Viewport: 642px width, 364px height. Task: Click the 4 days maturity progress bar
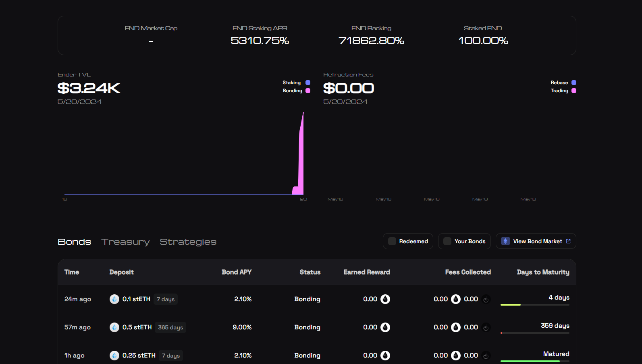[535, 305]
